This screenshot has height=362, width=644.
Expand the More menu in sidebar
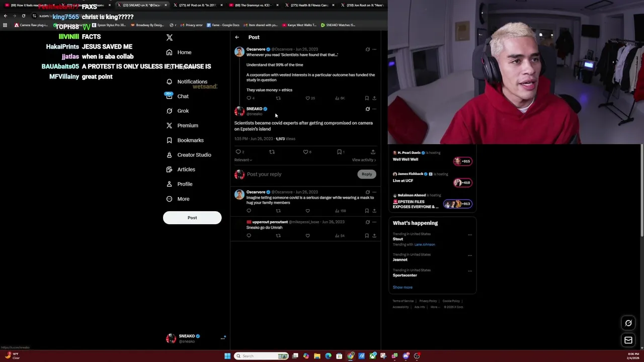[x=178, y=199]
